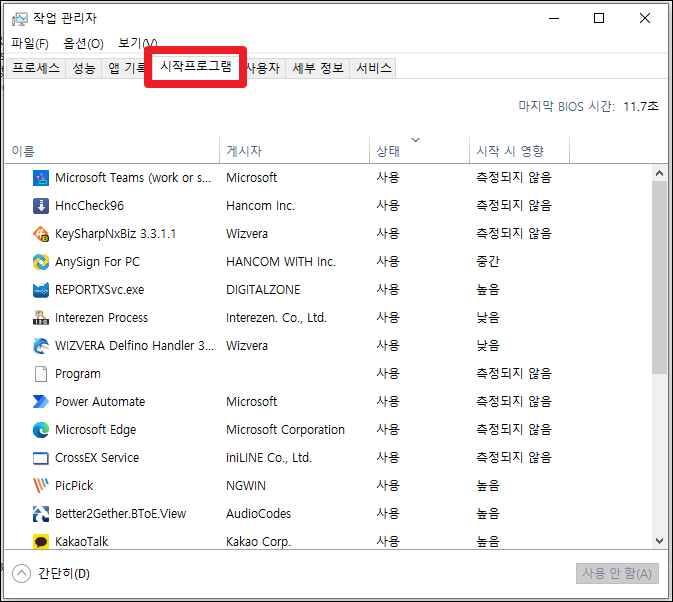Click the scrollbar down arrow
This screenshot has height=602, width=673.
click(x=660, y=541)
